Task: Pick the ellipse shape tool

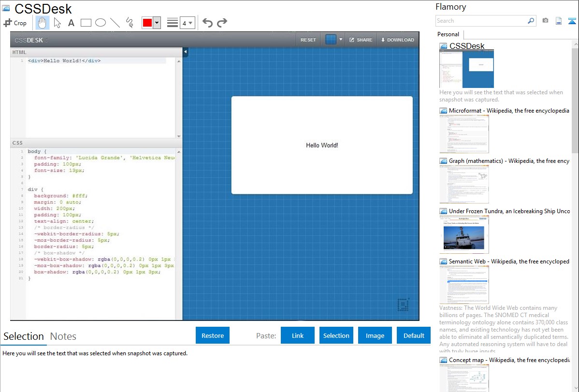Action: [x=101, y=23]
